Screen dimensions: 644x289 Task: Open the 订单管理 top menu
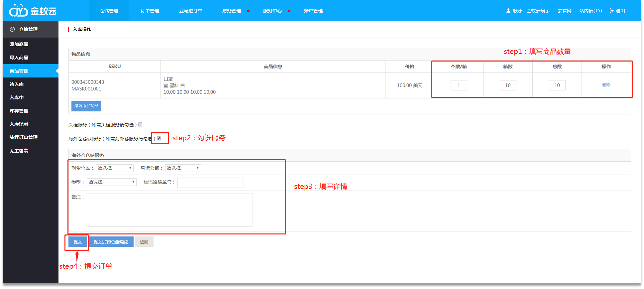(150, 11)
